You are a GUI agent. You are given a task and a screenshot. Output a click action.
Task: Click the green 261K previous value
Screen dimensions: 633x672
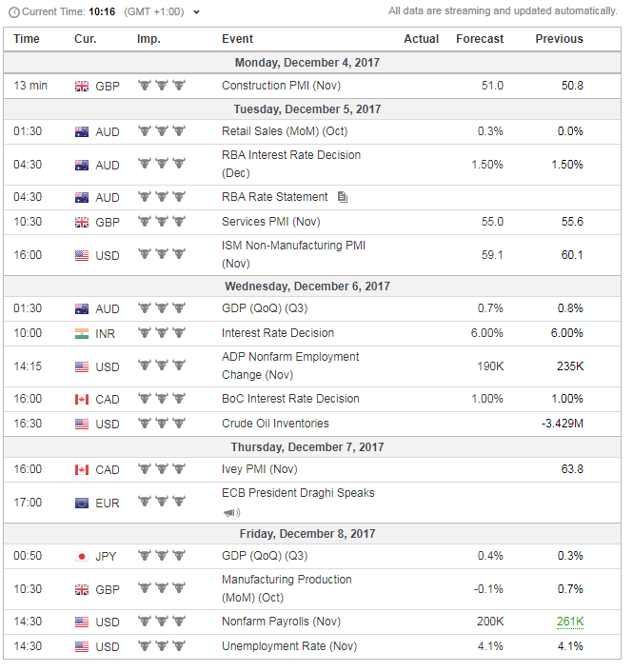[570, 622]
